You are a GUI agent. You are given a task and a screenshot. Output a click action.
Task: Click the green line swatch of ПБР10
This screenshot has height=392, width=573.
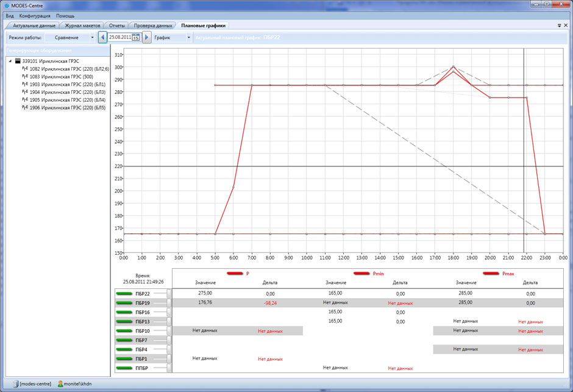tap(124, 330)
